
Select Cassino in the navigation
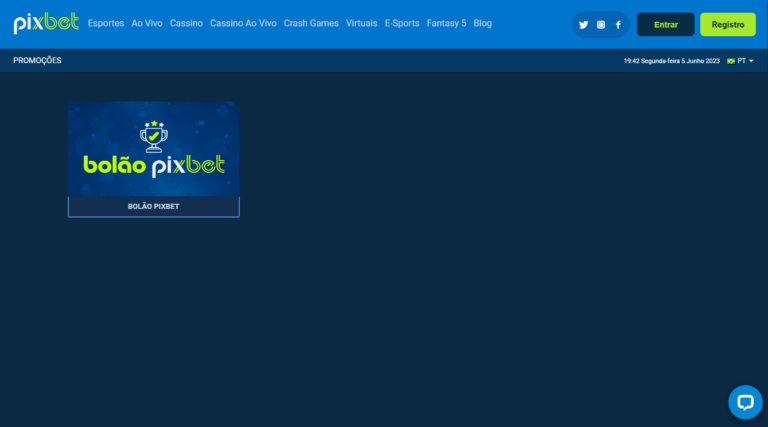186,24
